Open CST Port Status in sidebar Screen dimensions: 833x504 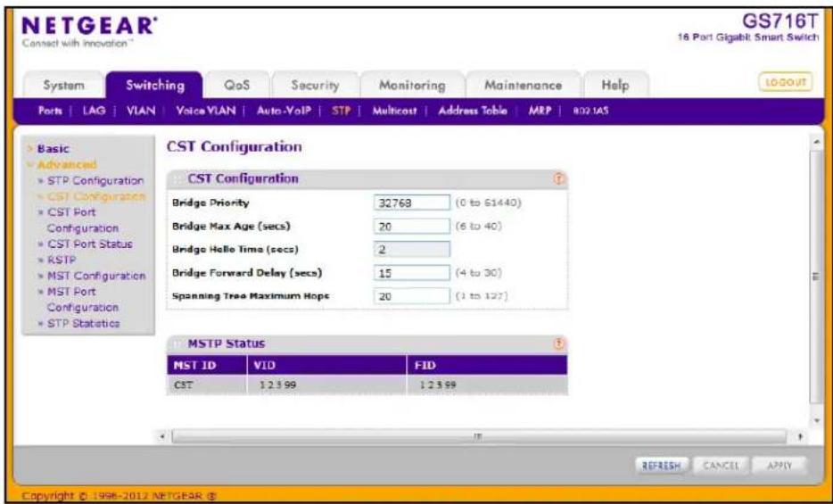[x=90, y=244]
